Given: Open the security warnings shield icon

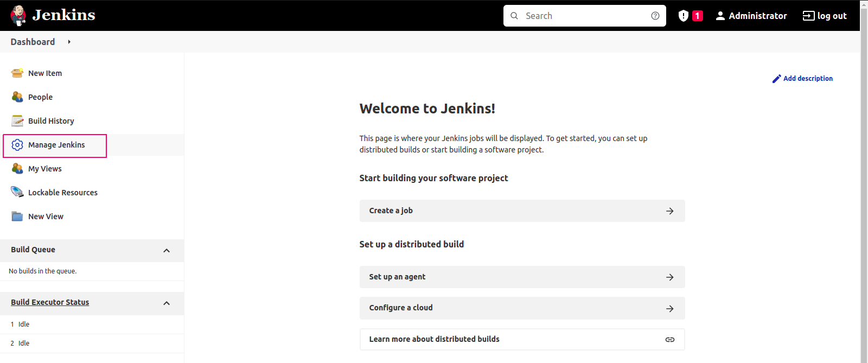Looking at the screenshot, I should point(684,16).
